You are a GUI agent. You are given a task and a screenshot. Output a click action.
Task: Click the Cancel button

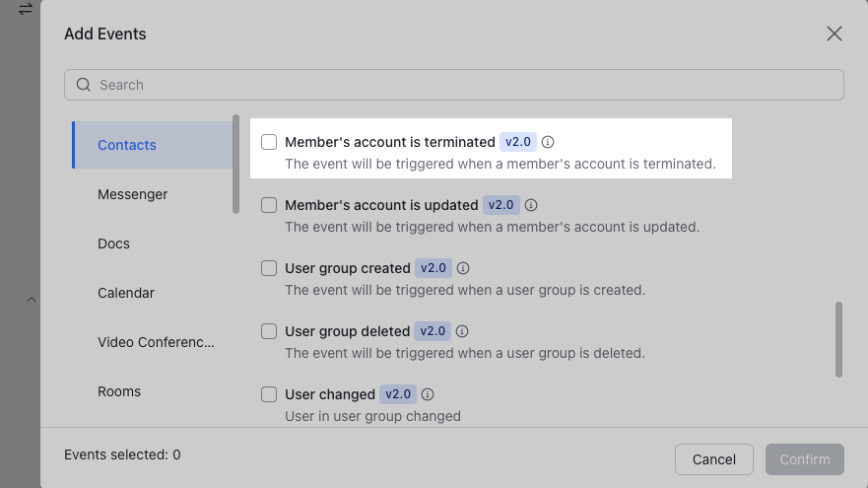point(714,459)
